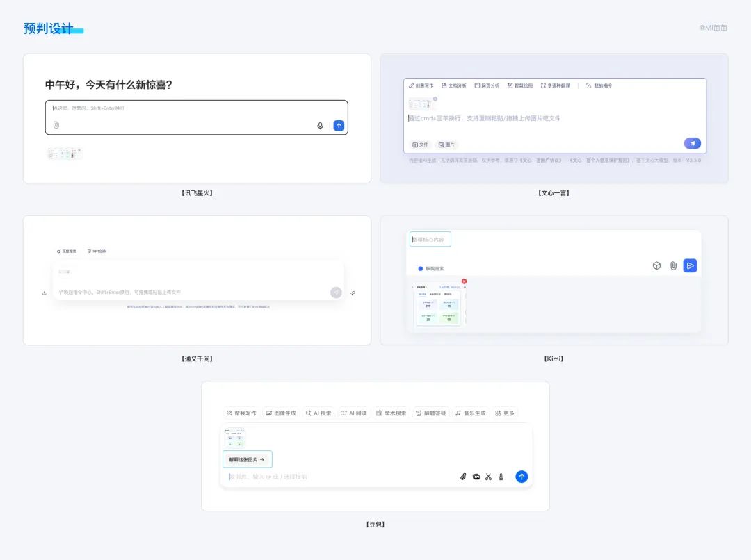Click the paperclip icon in the Kimi input
The image size is (751, 560).
(673, 265)
